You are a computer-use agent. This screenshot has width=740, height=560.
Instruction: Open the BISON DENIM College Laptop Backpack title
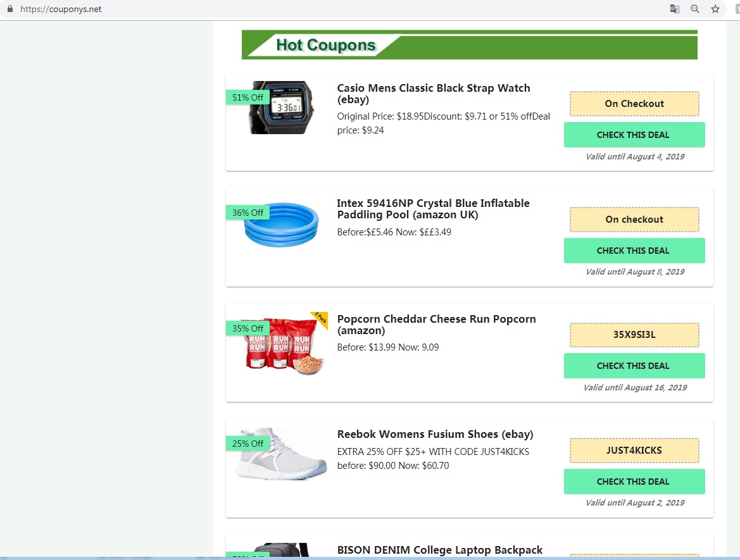coord(440,550)
